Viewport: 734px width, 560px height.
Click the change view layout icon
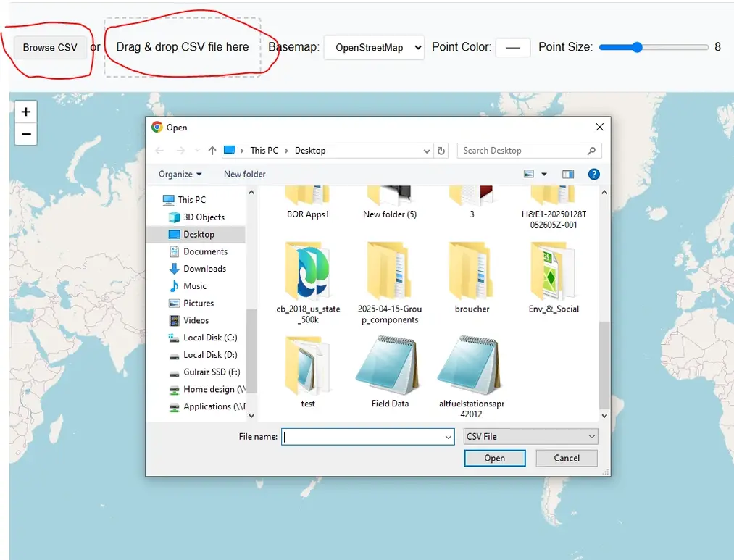[529, 174]
